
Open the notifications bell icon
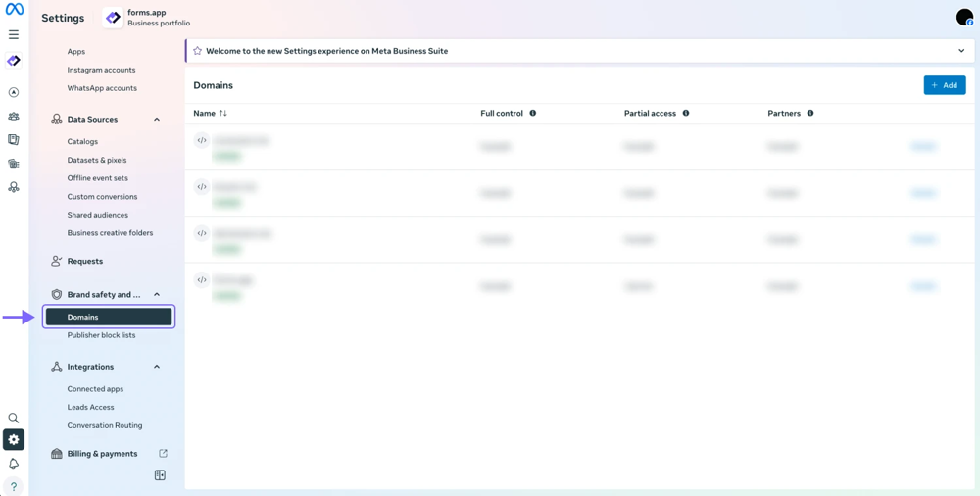14,464
